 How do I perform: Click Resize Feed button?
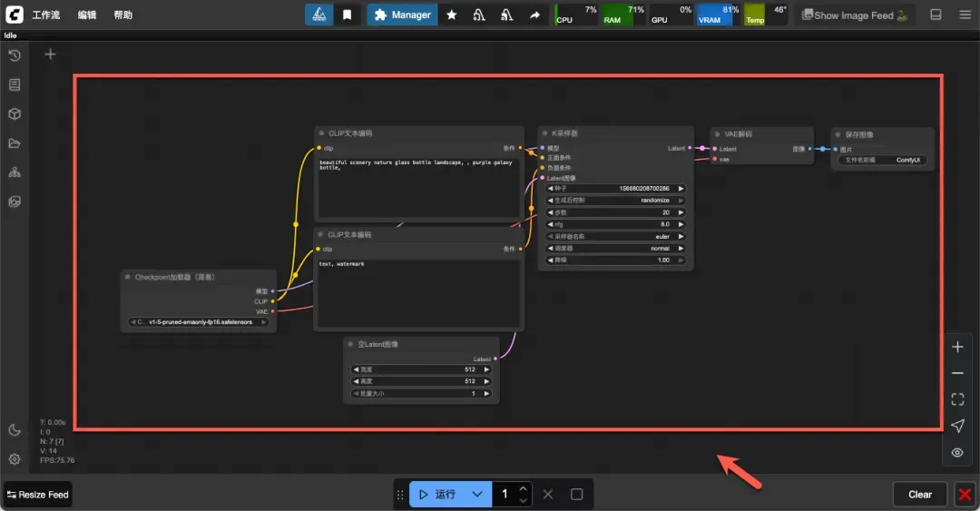pos(37,494)
